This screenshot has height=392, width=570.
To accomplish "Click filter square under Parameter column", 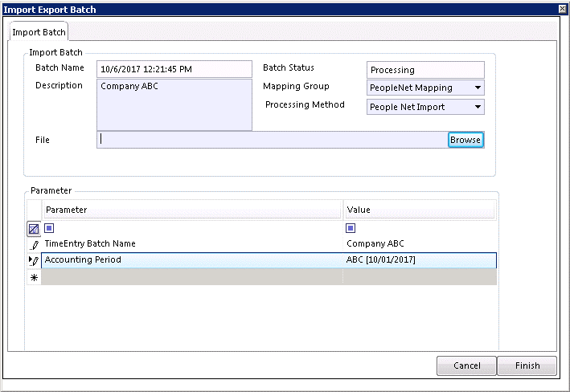I will [49, 228].
